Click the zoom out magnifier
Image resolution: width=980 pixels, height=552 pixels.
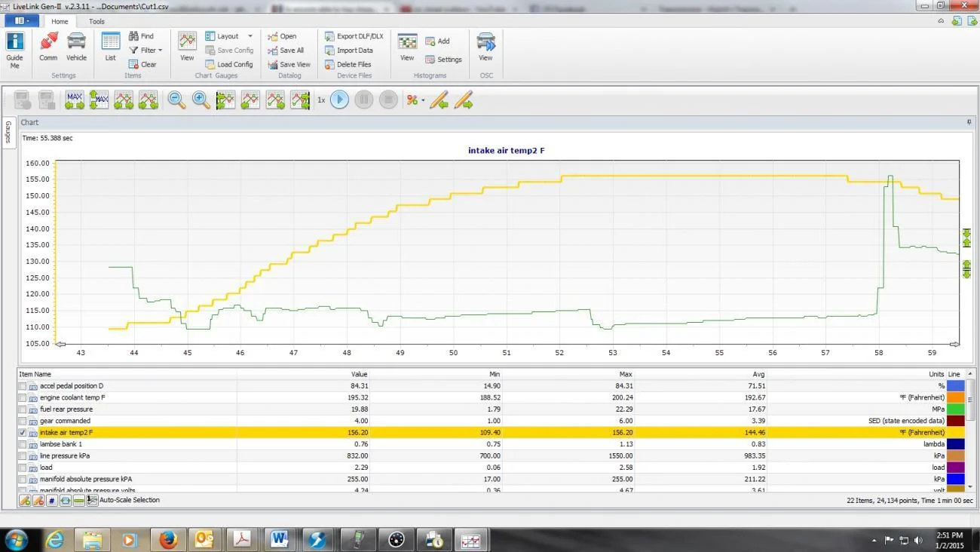(176, 100)
